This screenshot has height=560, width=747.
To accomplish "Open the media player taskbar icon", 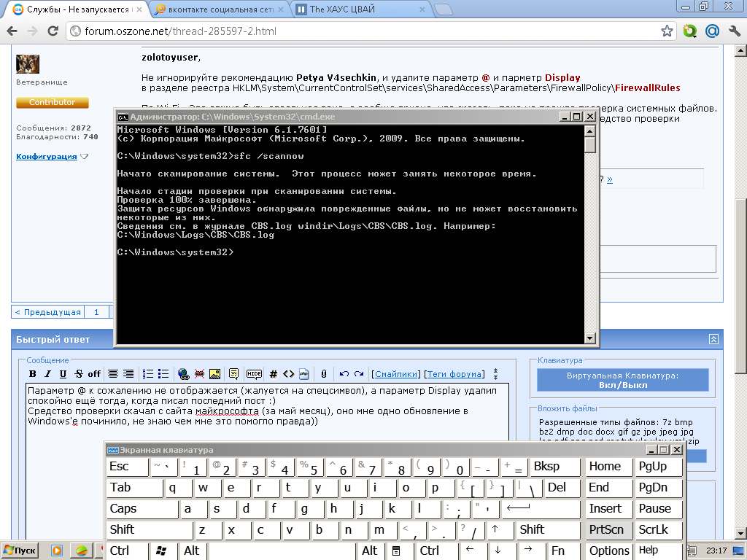I will [57, 551].
